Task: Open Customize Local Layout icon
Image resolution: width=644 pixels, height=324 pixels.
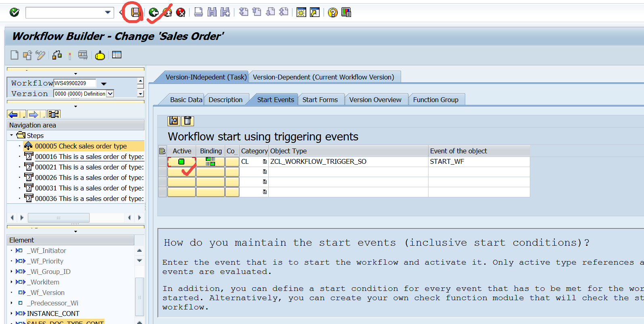Action: 346,13
